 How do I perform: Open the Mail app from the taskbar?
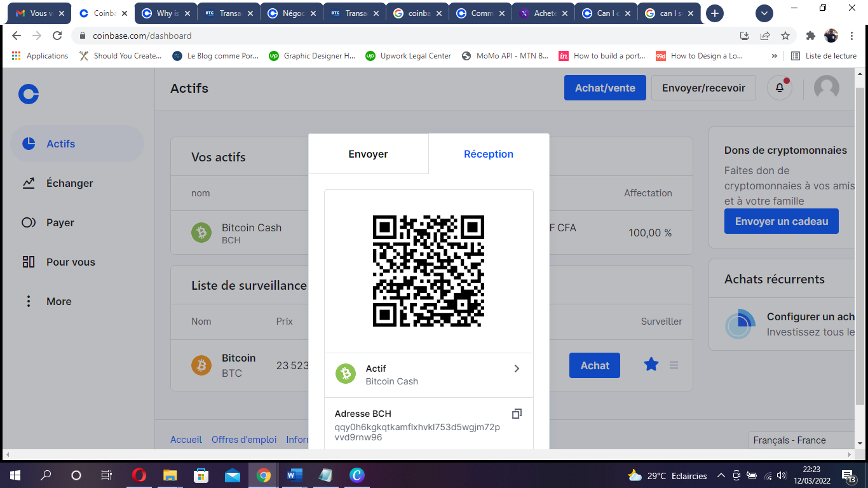(233, 475)
